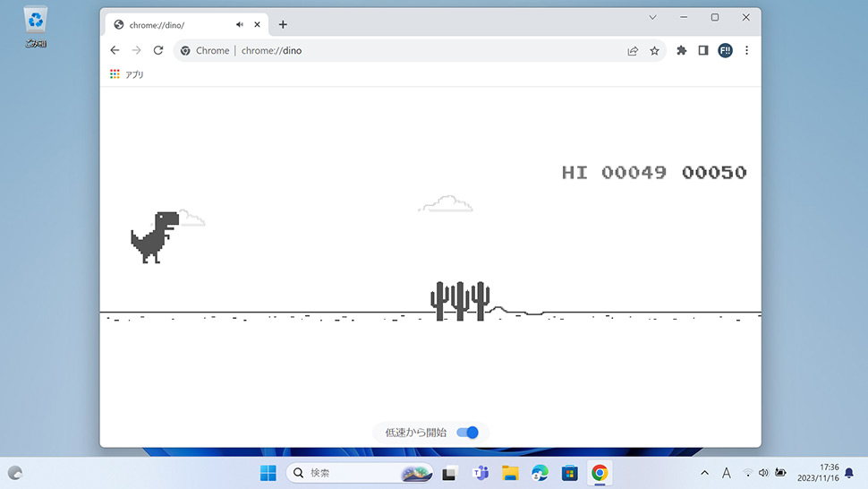Click the cactus obstacle in the game
868x489 pixels.
point(460,301)
